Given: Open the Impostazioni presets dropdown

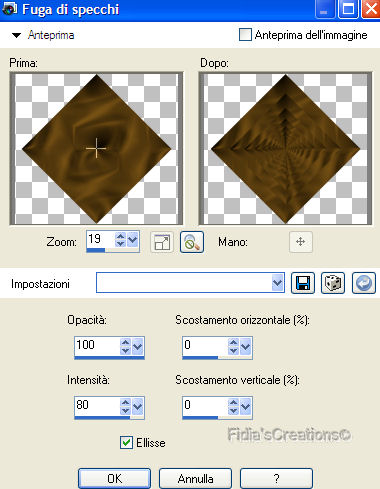Looking at the screenshot, I should coord(277,283).
